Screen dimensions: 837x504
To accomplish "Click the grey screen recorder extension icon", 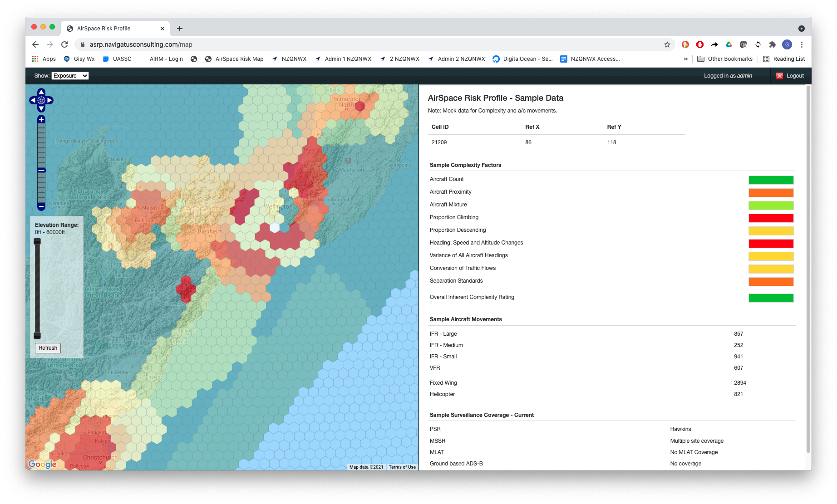I will 743,44.
